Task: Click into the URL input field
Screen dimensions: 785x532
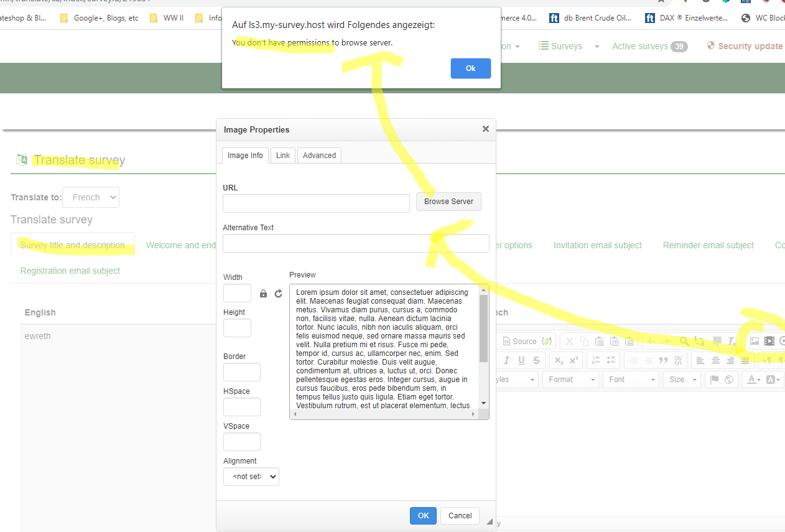Action: click(316, 203)
